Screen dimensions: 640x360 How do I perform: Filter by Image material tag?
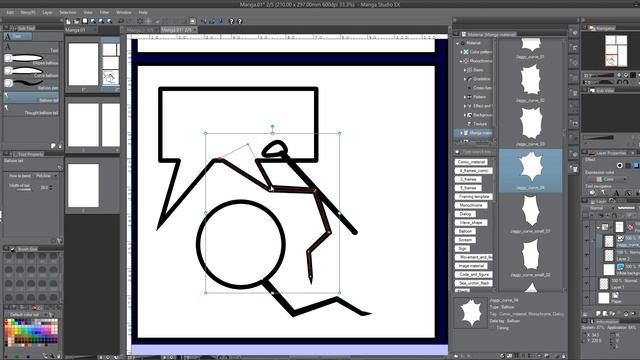click(x=471, y=266)
